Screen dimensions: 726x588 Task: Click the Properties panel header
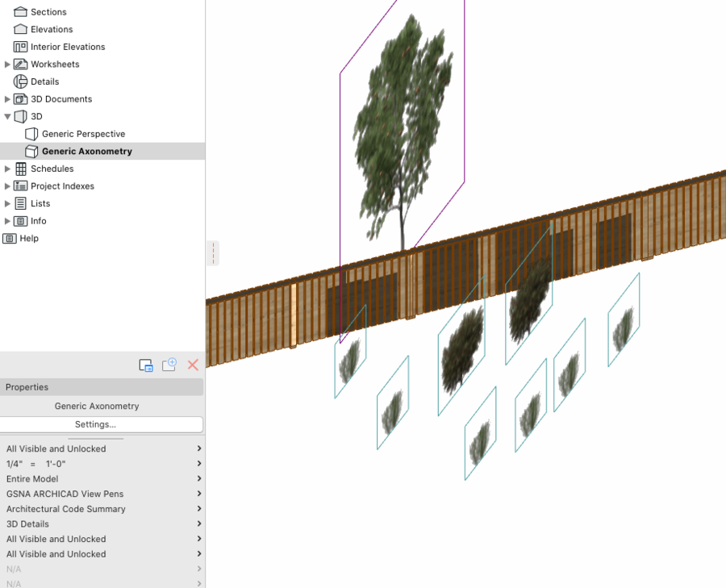[x=102, y=387]
